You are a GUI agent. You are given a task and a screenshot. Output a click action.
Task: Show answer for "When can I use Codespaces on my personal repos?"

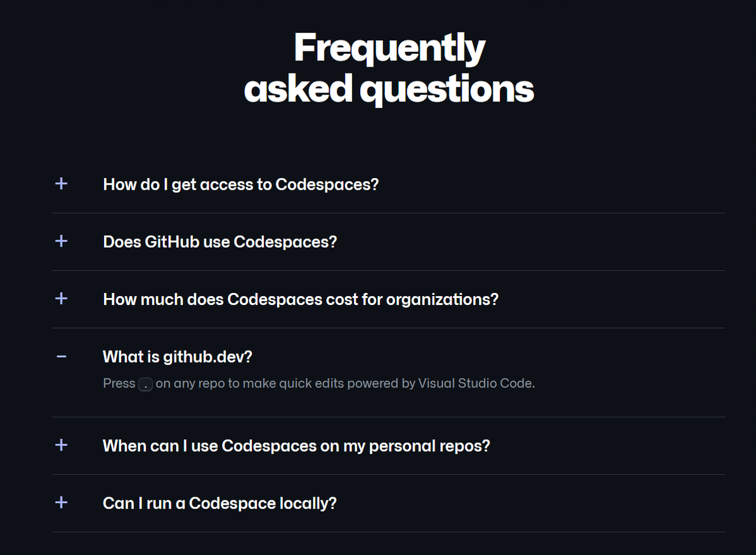pyautogui.click(x=296, y=446)
